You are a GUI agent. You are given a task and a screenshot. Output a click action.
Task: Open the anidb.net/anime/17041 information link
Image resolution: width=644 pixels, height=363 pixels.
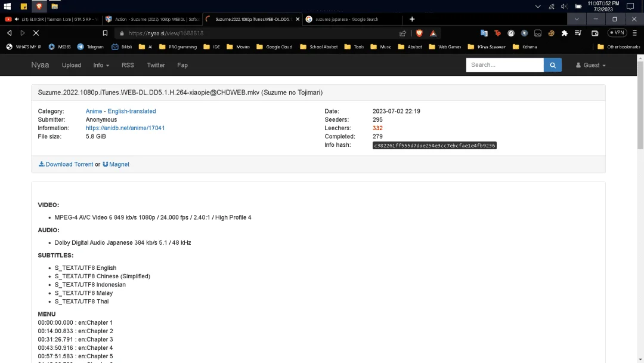pyautogui.click(x=125, y=128)
